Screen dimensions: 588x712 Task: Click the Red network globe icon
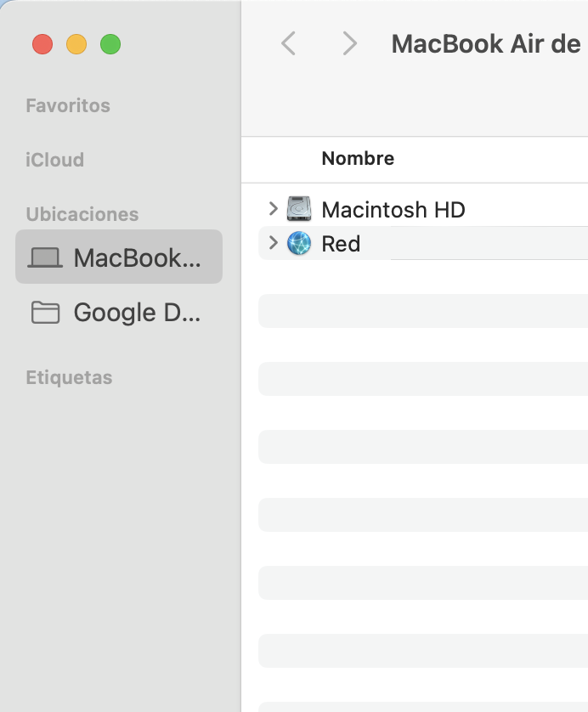coord(299,244)
